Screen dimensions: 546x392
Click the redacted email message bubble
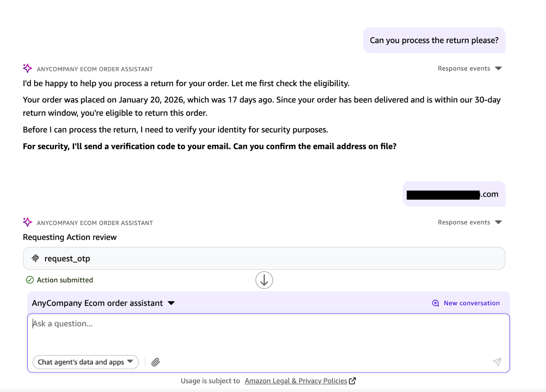coord(454,194)
